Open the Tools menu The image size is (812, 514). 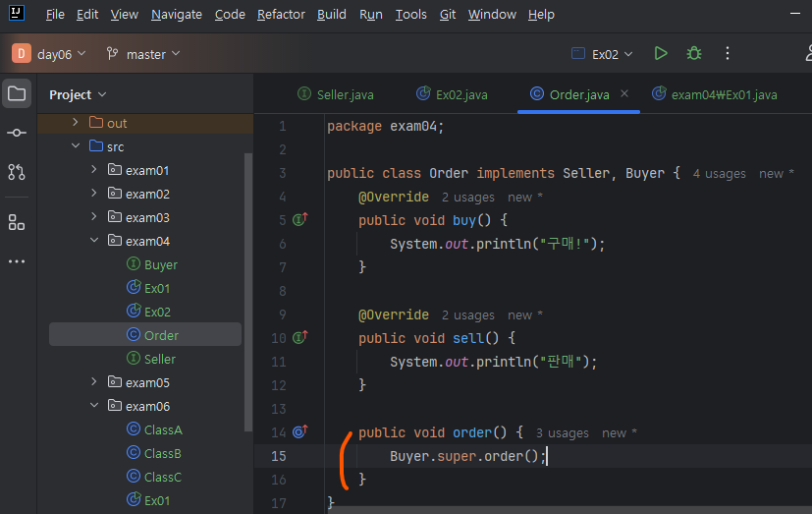point(411,15)
